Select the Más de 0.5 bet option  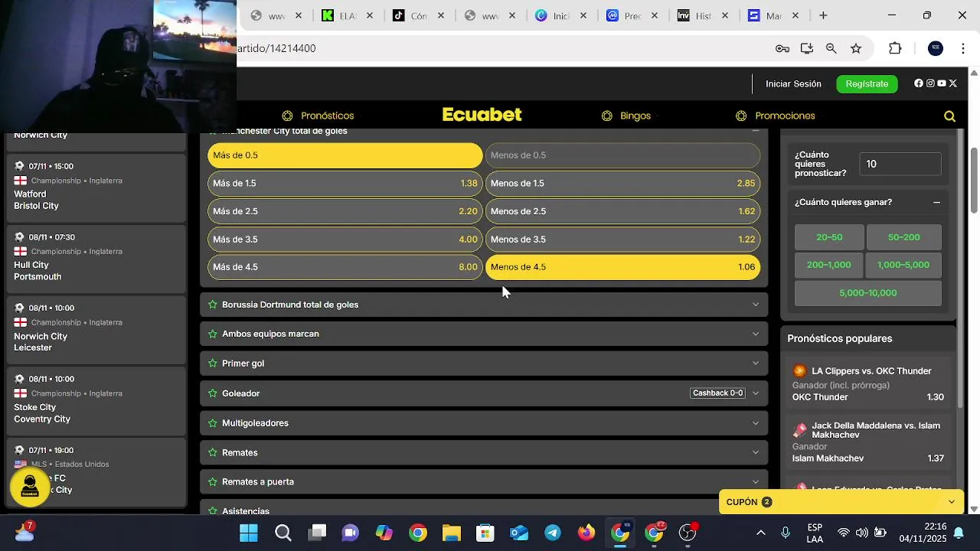[345, 155]
